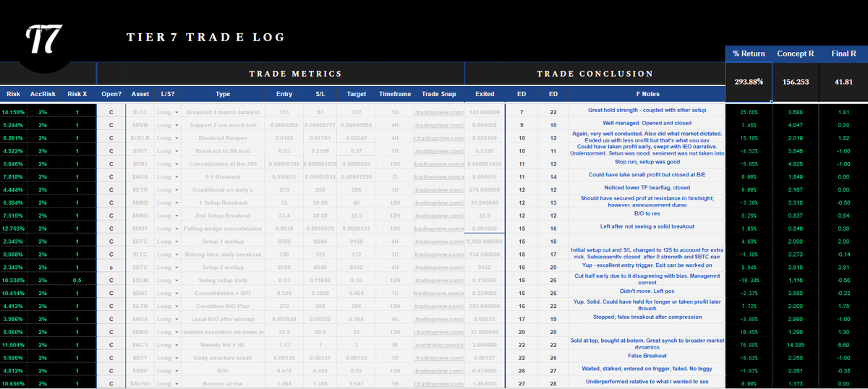Click the Entry column header
The image size is (868, 389).
click(x=284, y=94)
